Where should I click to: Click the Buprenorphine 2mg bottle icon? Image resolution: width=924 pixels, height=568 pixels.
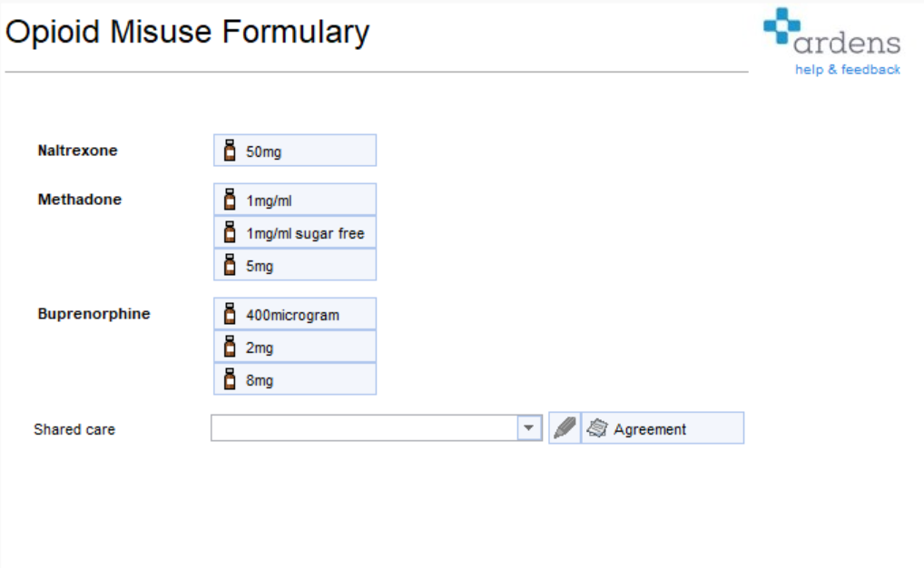coord(230,347)
